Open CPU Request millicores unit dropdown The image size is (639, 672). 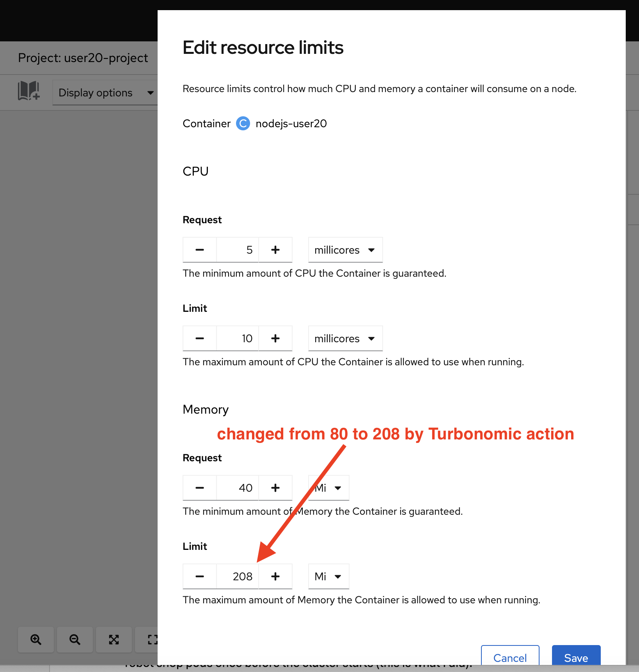click(x=345, y=250)
